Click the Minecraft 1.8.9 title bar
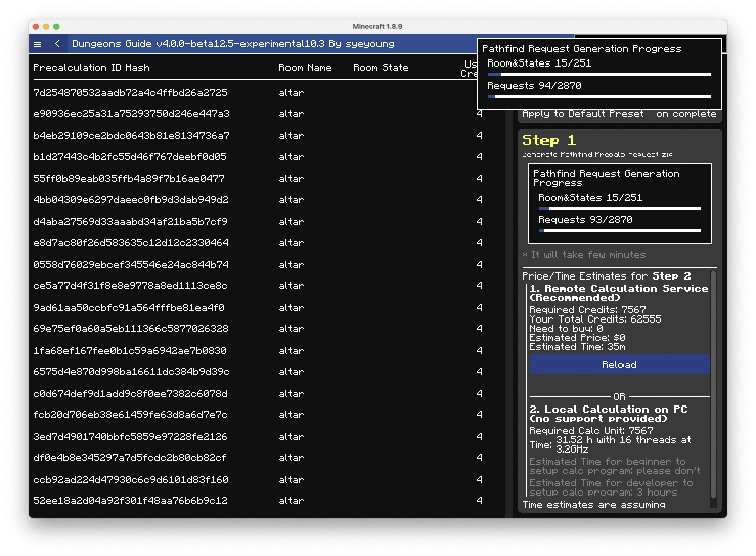This screenshot has width=756, height=556. tap(378, 27)
